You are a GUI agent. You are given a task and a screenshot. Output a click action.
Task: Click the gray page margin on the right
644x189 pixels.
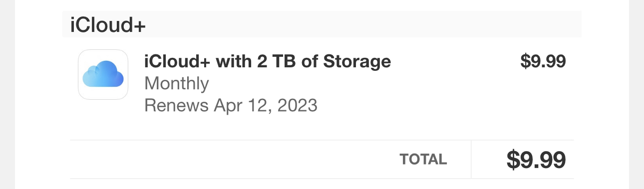coord(636,95)
